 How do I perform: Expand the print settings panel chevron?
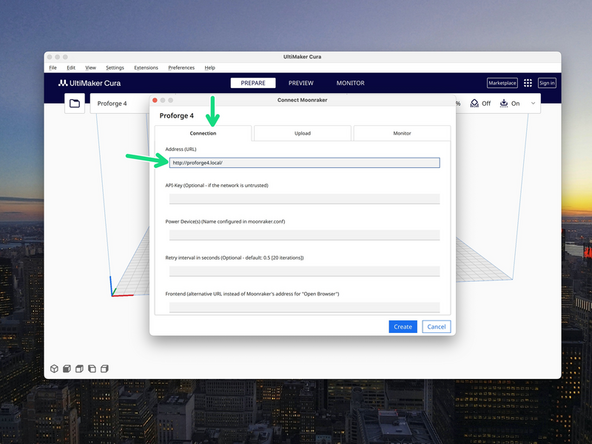pyautogui.click(x=533, y=103)
